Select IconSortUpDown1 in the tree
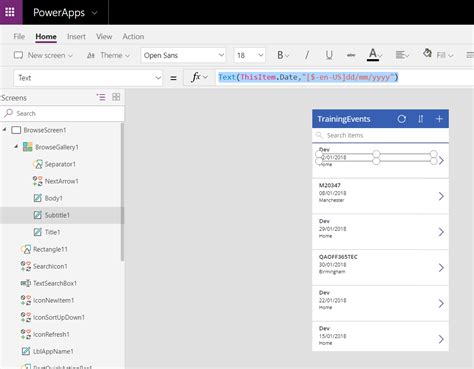474x369 pixels. [x=59, y=317]
